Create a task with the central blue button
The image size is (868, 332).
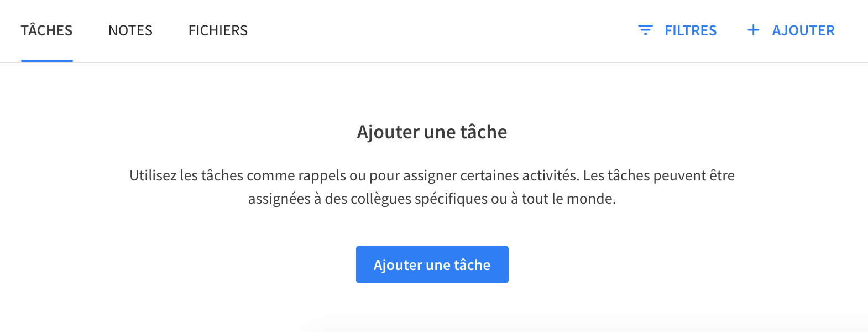tap(432, 264)
